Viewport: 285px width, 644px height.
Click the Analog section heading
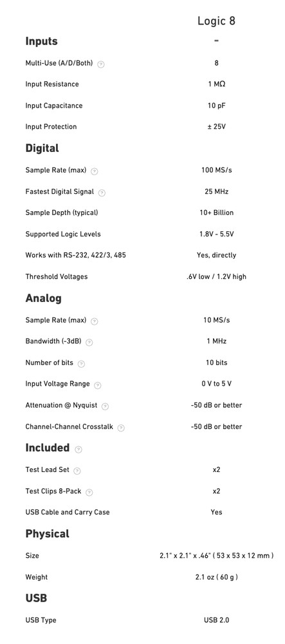44,298
